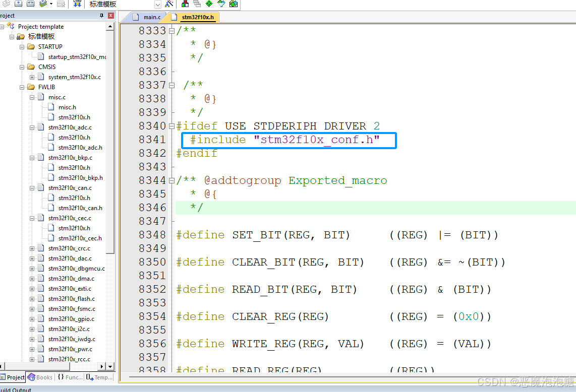The image size is (576, 392).
Task: Open the Func... functions bottom tab
Action: click(x=70, y=377)
